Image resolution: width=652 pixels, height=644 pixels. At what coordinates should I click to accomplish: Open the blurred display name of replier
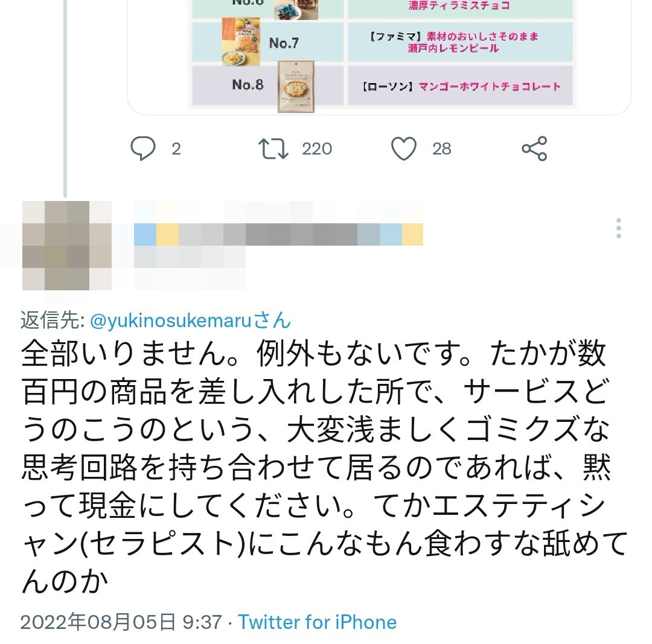click(x=278, y=235)
